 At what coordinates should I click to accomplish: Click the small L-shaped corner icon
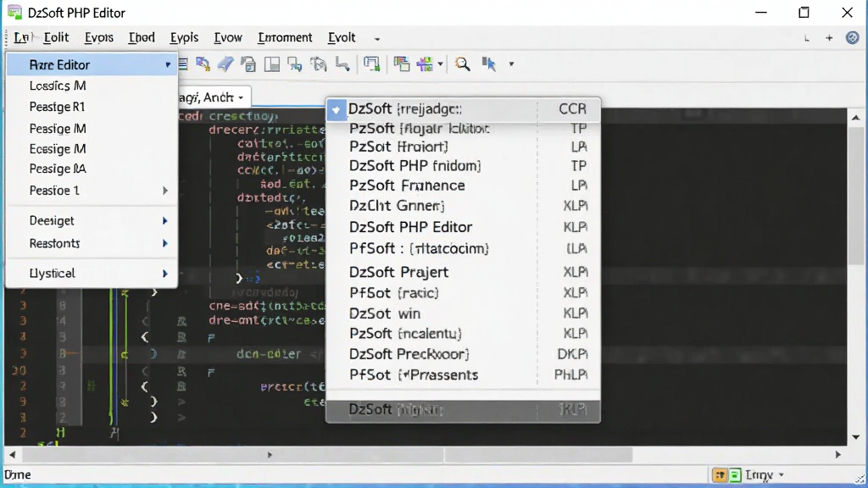[807, 39]
